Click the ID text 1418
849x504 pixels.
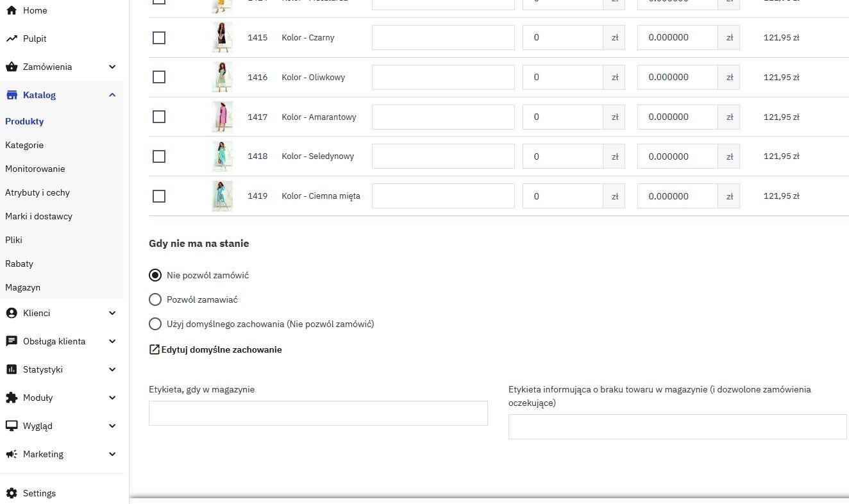(258, 156)
